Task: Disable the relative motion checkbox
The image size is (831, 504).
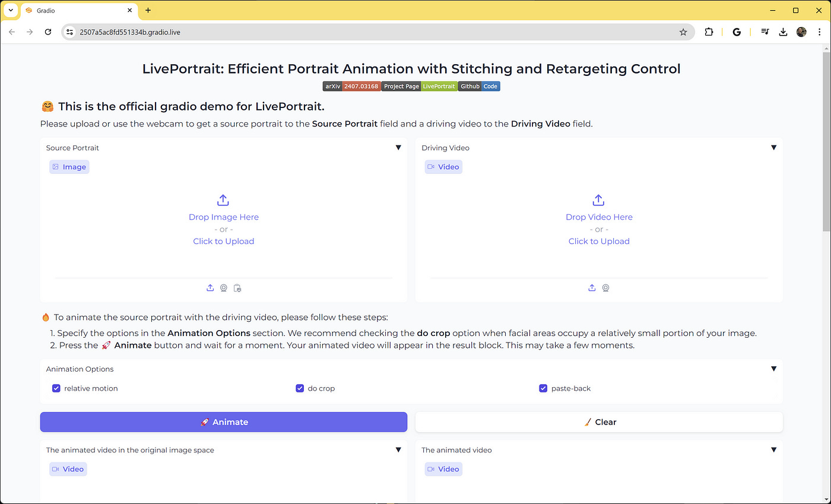Action: point(56,388)
